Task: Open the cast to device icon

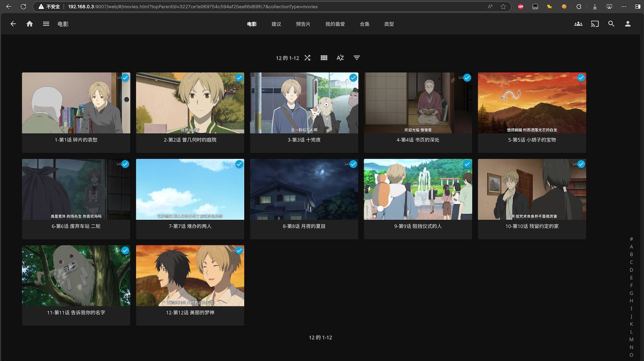Action: pyautogui.click(x=595, y=24)
